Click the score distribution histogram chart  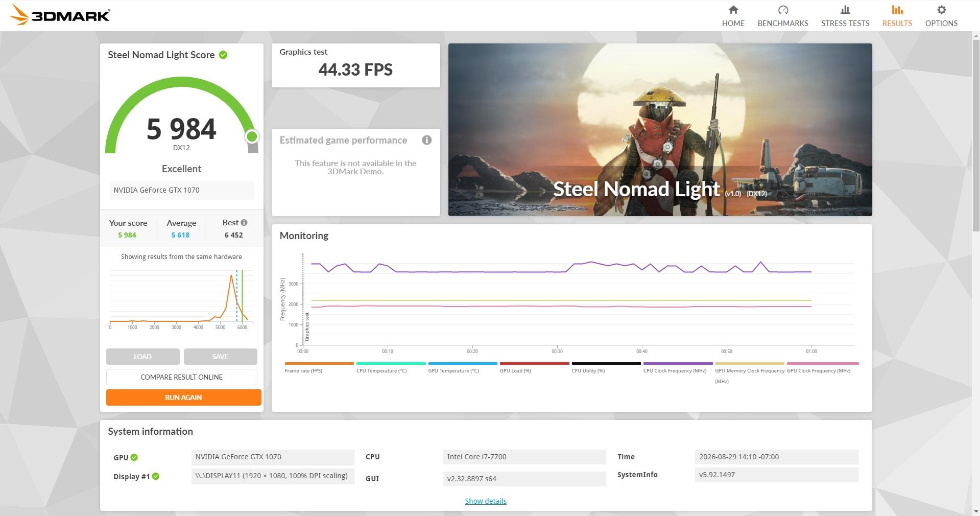click(x=181, y=300)
